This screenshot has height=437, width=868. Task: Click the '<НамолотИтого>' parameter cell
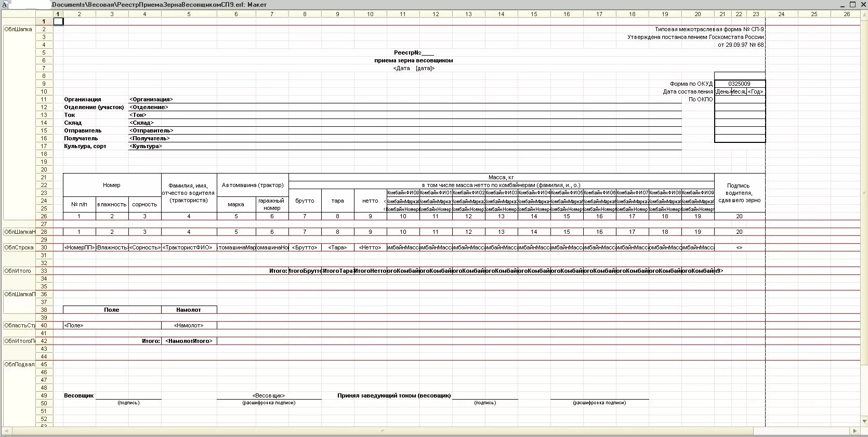[x=189, y=341]
